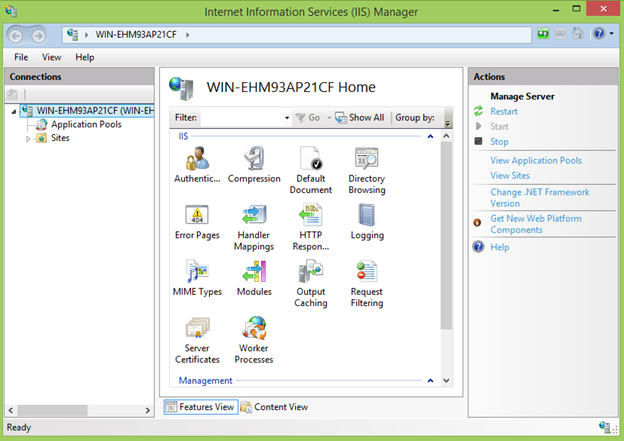This screenshot has height=441, width=624.
Task: Click Connections pane scroll right arrow
Action: click(x=148, y=410)
